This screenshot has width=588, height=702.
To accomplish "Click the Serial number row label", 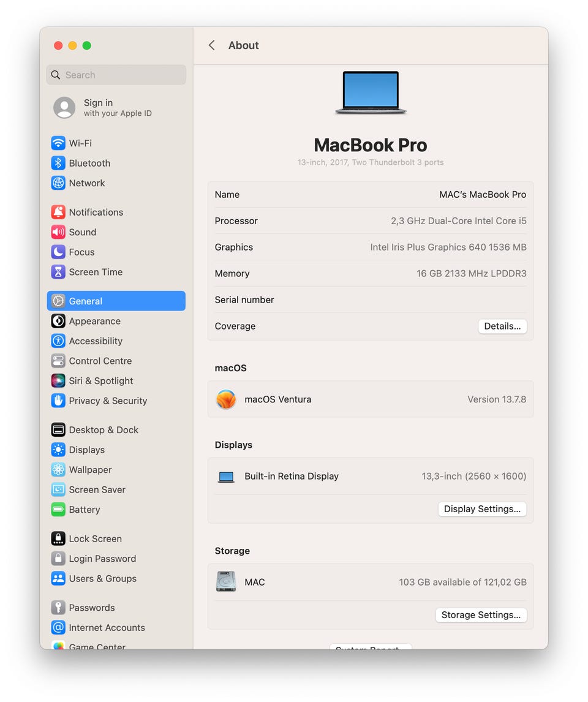I will click(x=244, y=300).
